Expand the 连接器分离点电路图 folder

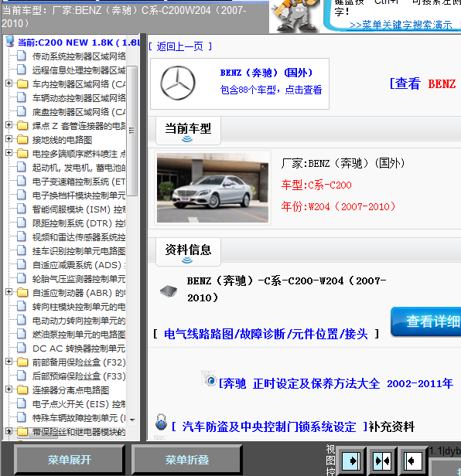pyautogui.click(x=9, y=389)
